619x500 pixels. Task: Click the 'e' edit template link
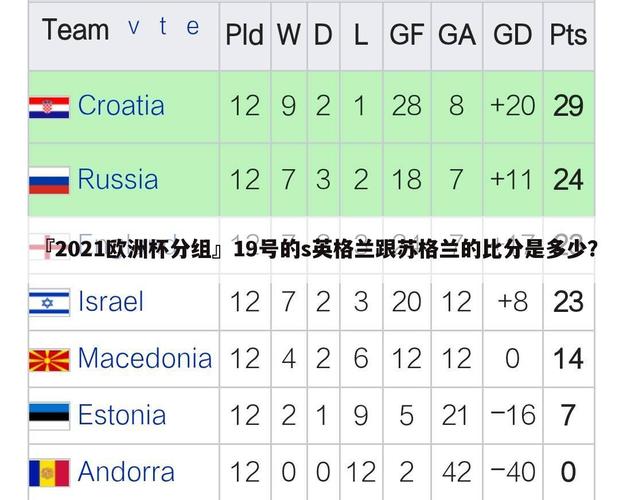tap(193, 27)
